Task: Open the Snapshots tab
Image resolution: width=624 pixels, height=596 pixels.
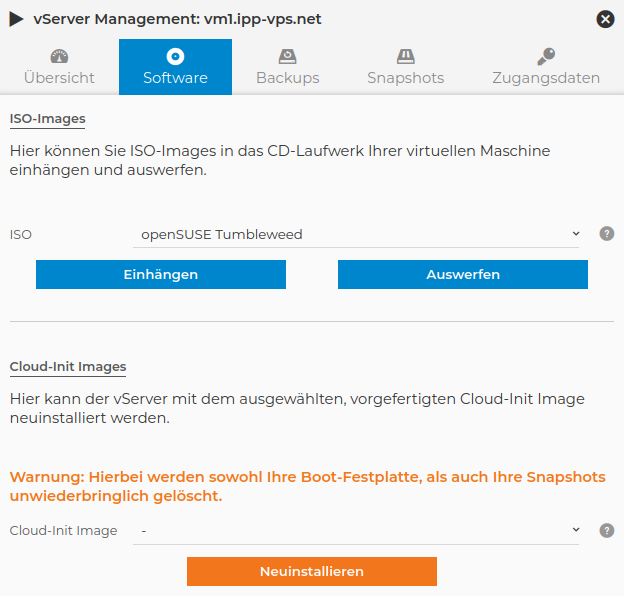Action: tap(405, 77)
